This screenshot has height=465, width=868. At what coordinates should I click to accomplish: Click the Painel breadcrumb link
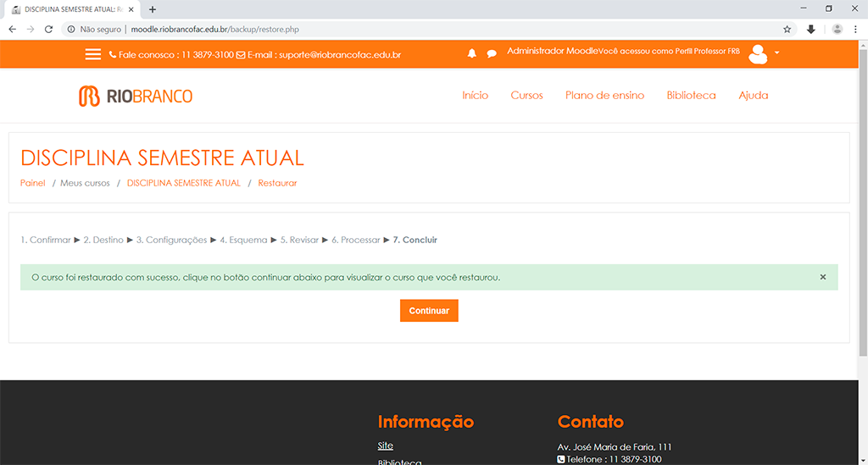click(x=33, y=183)
